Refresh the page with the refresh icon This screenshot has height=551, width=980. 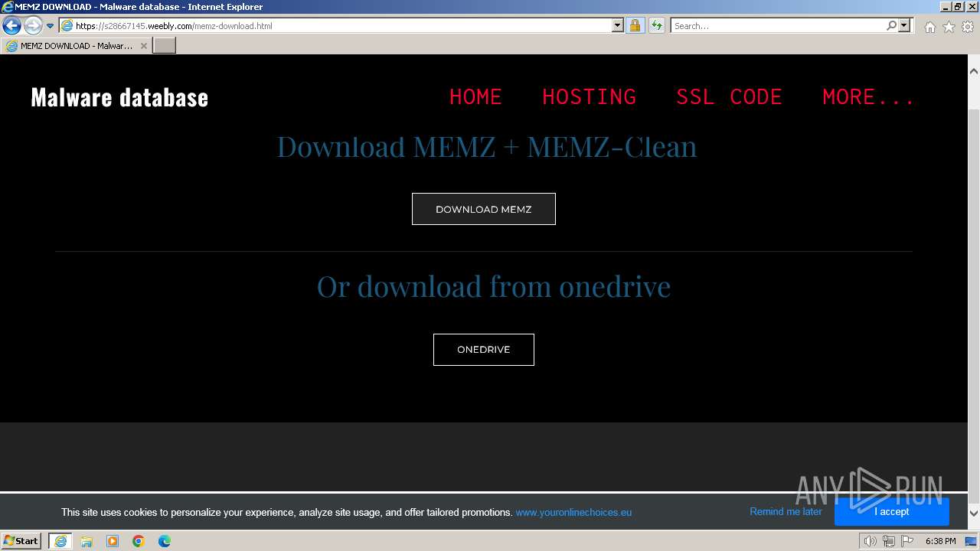click(656, 26)
